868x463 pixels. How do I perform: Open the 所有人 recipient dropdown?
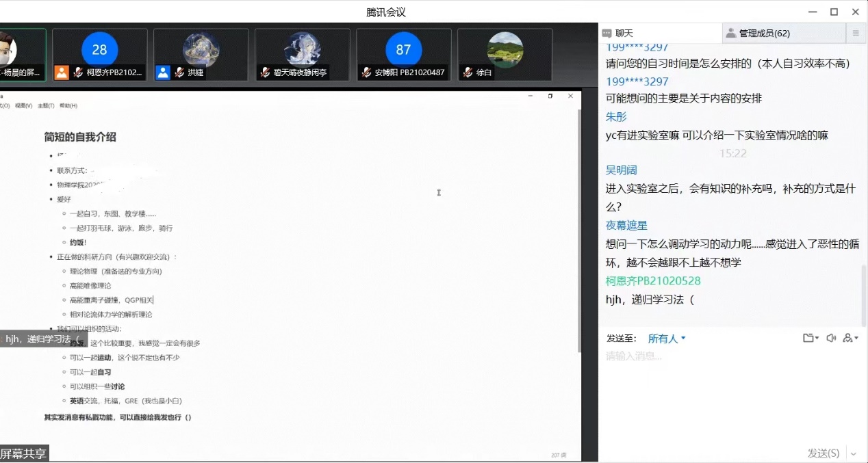click(x=667, y=339)
